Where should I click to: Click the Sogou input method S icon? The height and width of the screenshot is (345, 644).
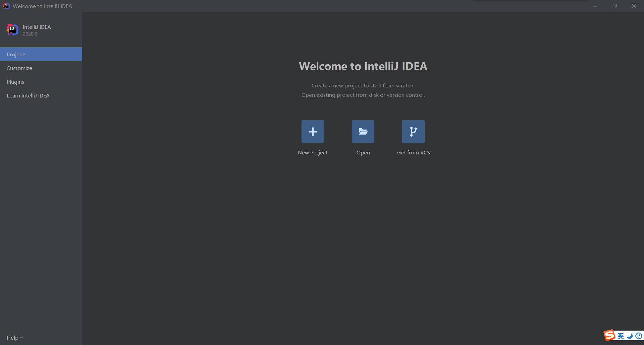(x=609, y=335)
